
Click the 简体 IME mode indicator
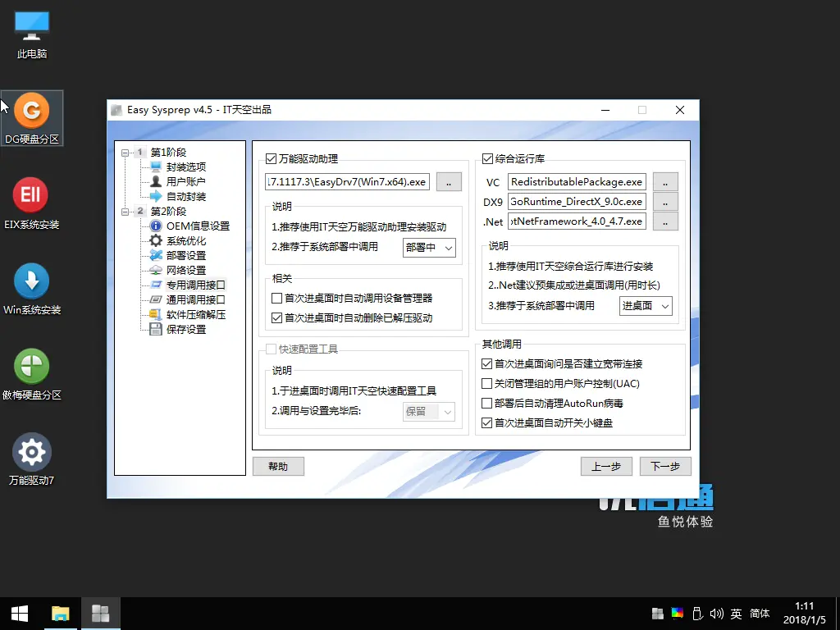point(760,614)
